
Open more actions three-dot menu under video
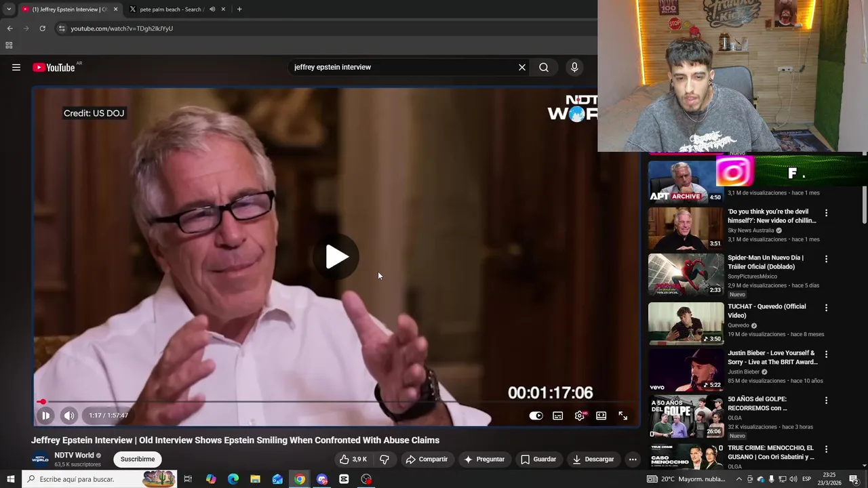[x=633, y=459]
